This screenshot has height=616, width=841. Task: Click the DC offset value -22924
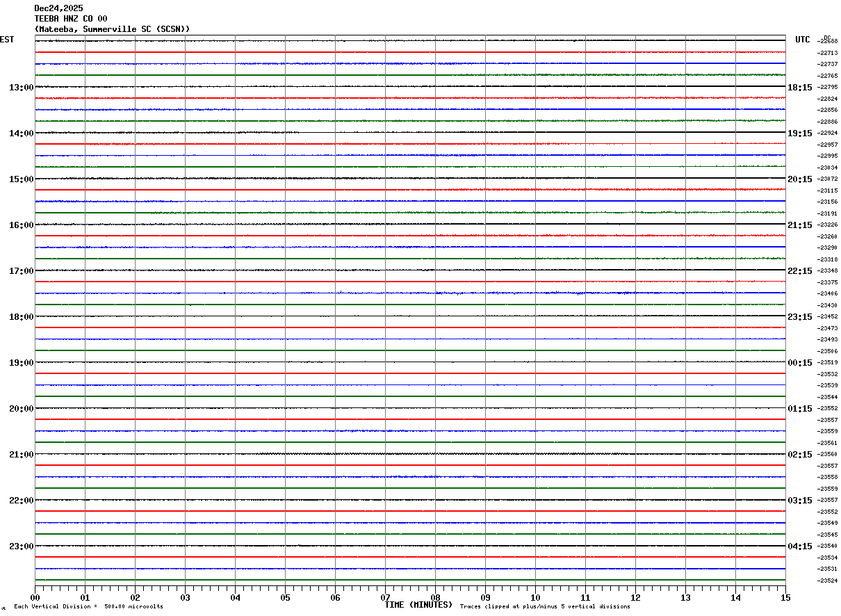click(827, 133)
